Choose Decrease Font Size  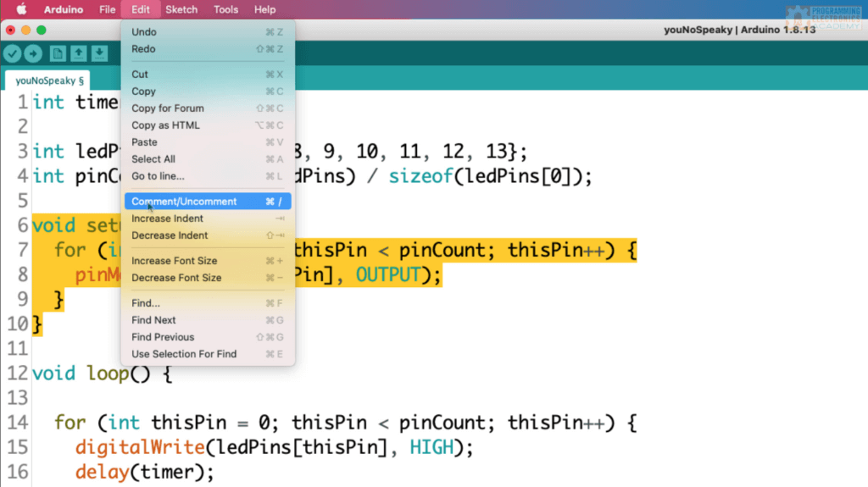[x=208, y=278]
